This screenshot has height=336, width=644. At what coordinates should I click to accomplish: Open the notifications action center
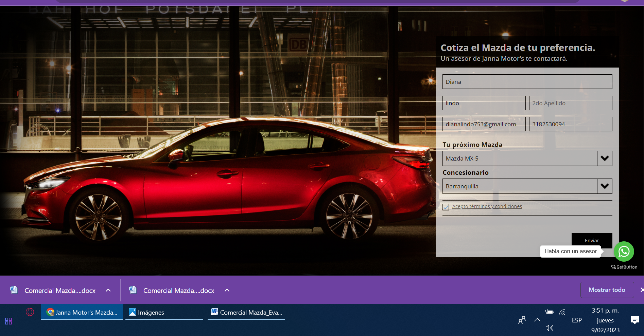[635, 320]
